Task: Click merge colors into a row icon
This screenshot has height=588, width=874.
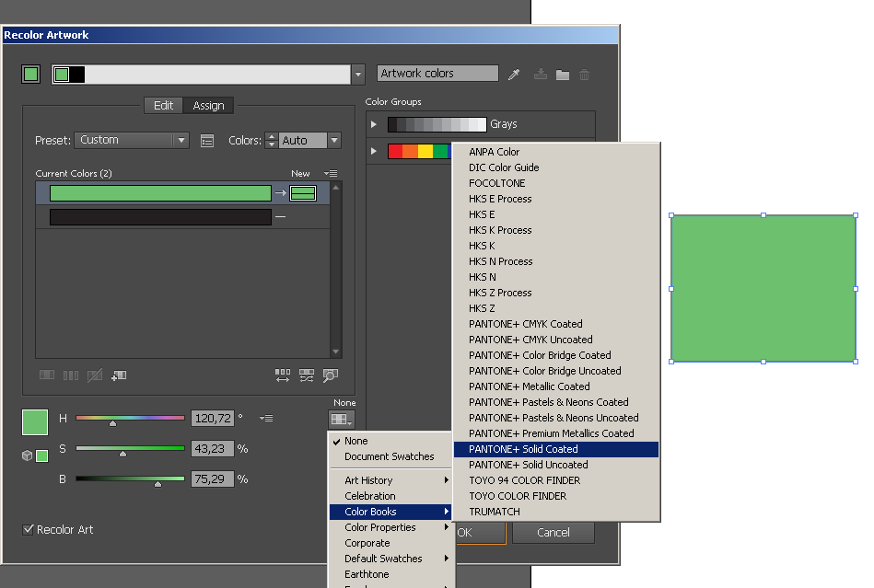Action: [x=47, y=375]
